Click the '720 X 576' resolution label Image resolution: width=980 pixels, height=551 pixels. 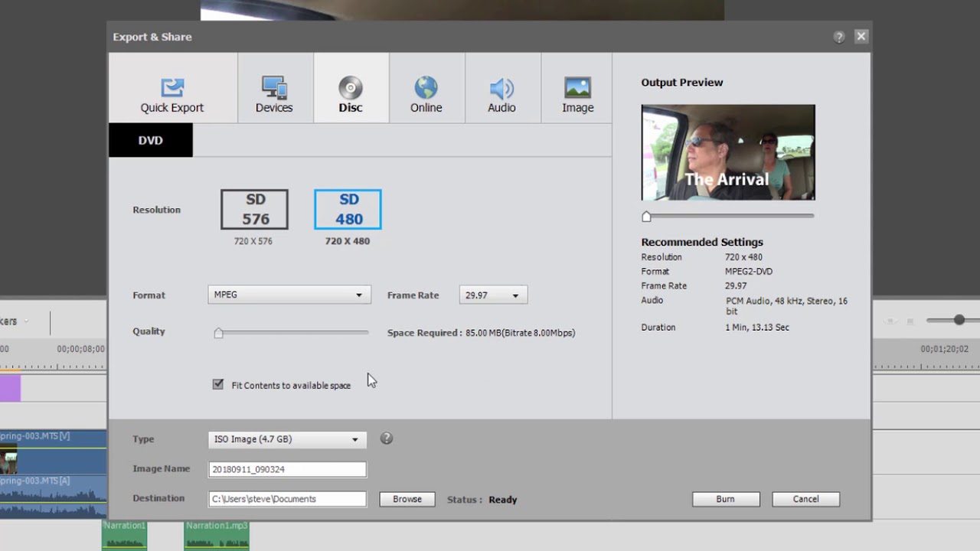pyautogui.click(x=253, y=241)
